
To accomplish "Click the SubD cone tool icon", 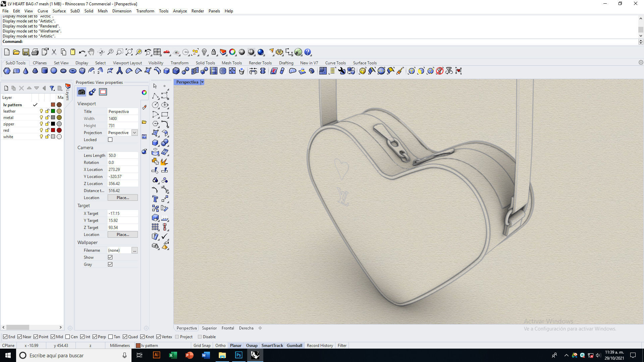I will coord(25,71).
